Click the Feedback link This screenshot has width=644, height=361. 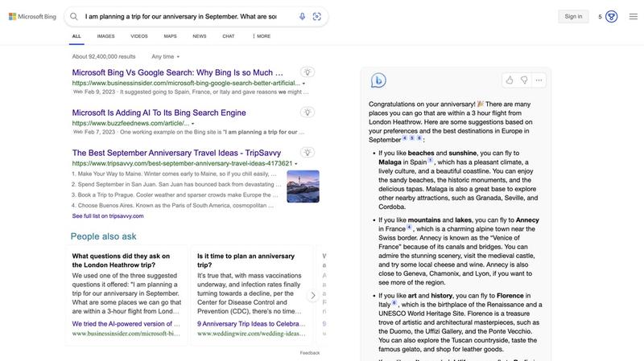(x=310, y=353)
